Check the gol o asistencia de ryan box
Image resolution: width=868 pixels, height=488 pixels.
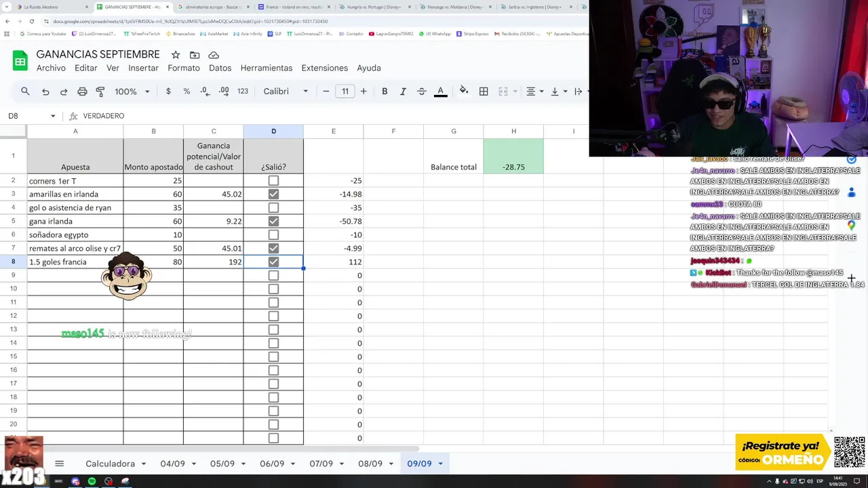(x=273, y=207)
